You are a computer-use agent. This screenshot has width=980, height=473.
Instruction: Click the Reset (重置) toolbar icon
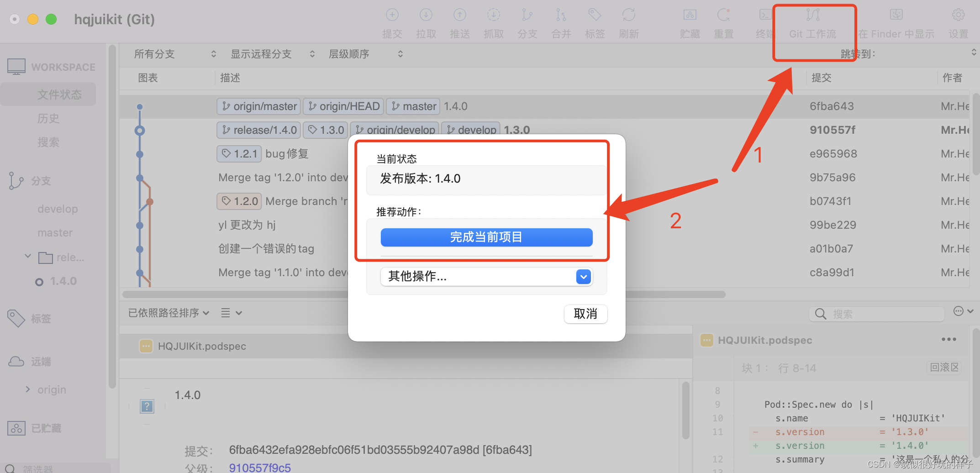(724, 16)
